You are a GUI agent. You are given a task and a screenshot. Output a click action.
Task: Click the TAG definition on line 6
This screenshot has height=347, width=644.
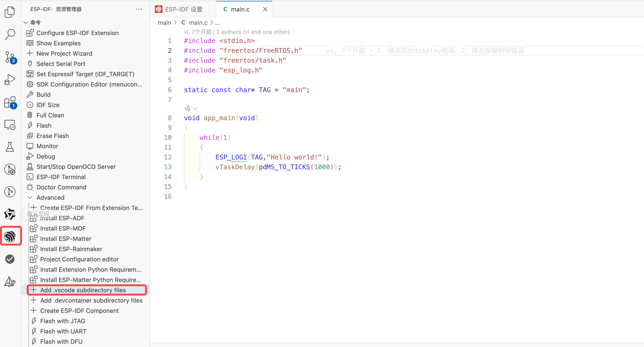click(x=264, y=90)
